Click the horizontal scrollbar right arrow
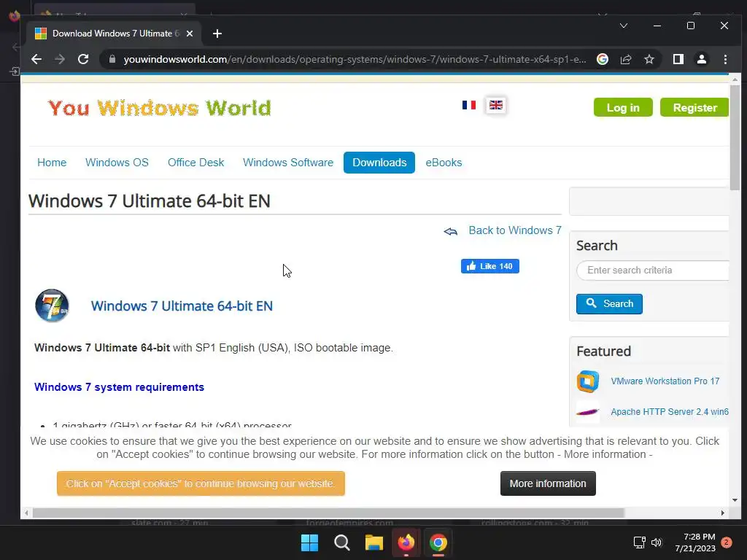This screenshot has height=560, width=747. 723,513
